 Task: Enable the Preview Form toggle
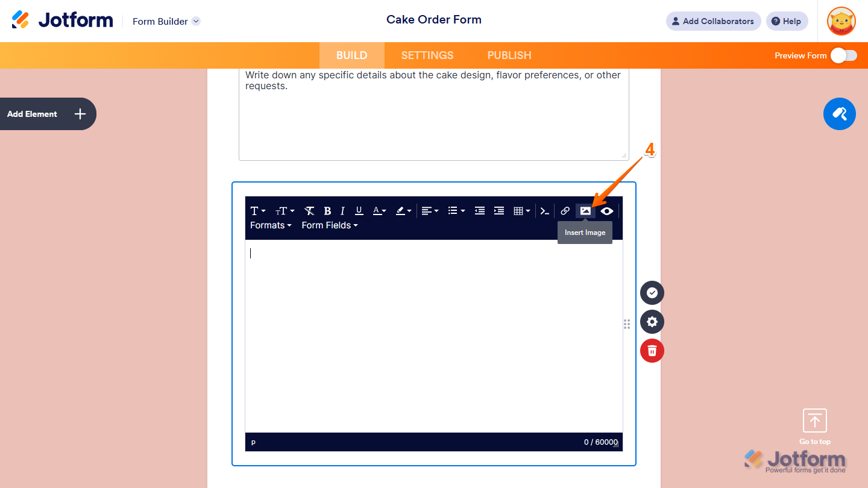click(843, 55)
